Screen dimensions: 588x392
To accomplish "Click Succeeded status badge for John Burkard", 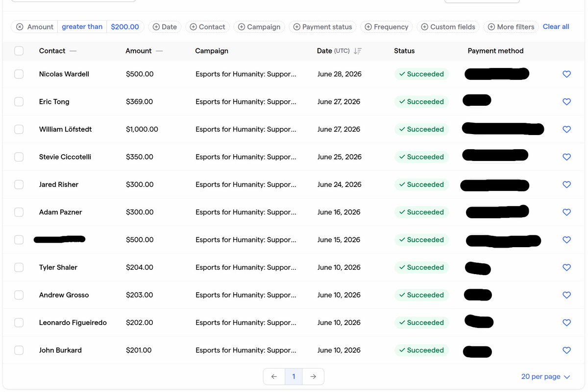I will tap(421, 350).
